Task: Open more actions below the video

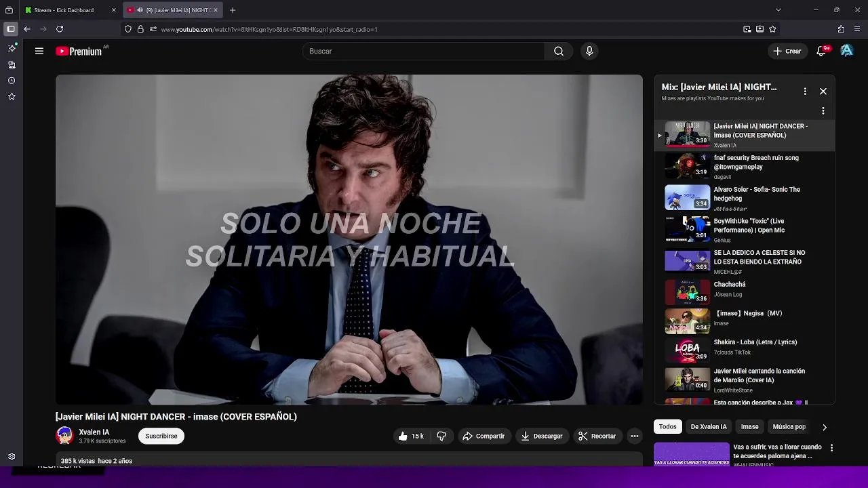Action: (x=635, y=436)
